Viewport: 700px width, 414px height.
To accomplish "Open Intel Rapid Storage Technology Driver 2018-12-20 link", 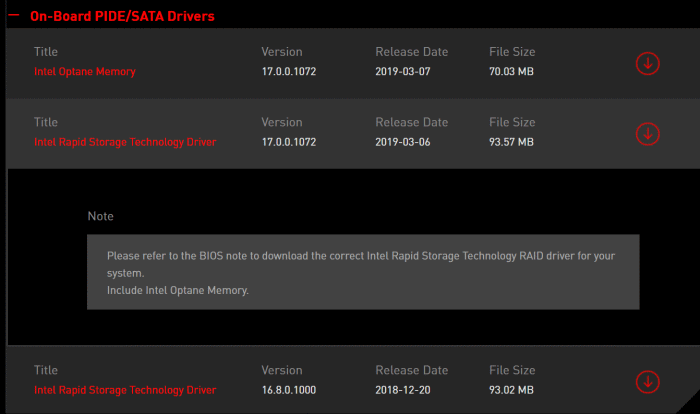I will click(x=125, y=390).
